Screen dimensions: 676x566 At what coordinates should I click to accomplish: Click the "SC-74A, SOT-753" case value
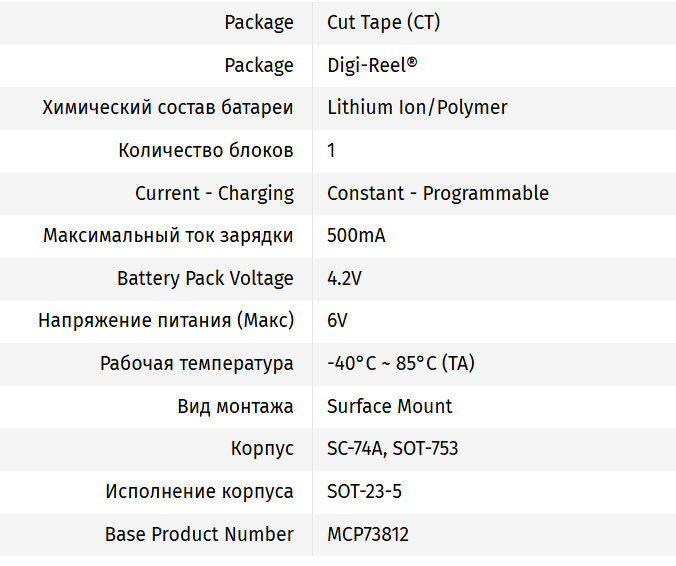coord(392,449)
